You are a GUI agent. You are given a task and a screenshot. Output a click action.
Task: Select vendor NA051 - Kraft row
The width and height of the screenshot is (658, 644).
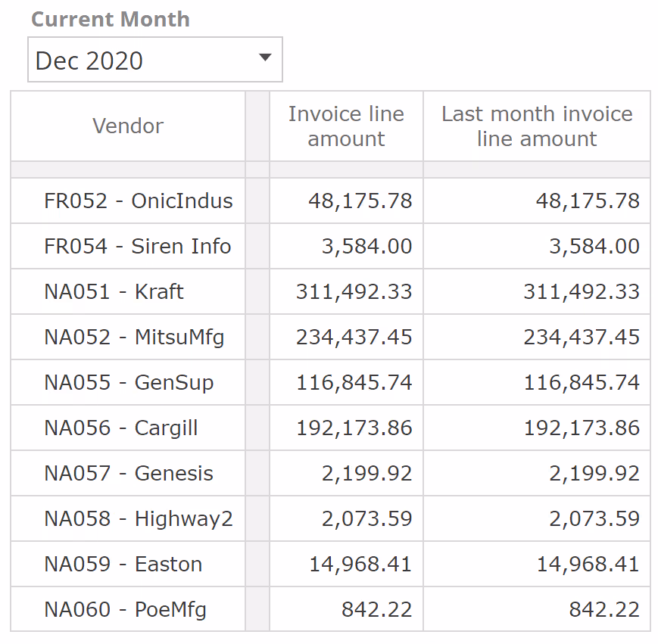114,291
